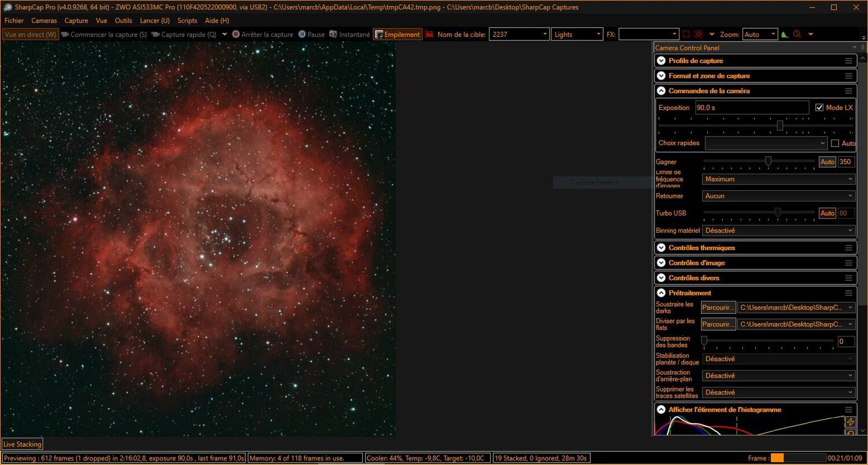Expand the Profils de capture section
Image resolution: width=868 pixels, height=465 pixels.
661,61
